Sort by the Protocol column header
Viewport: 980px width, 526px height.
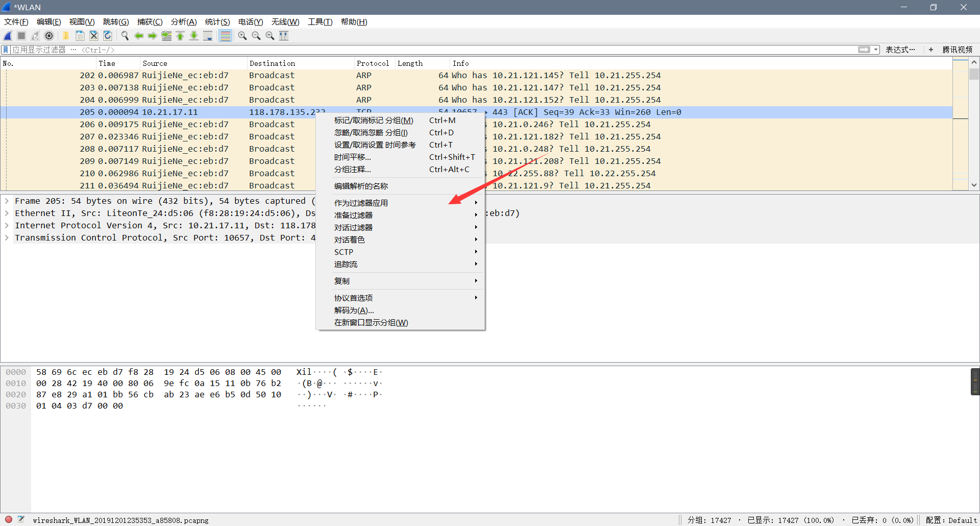click(x=375, y=63)
